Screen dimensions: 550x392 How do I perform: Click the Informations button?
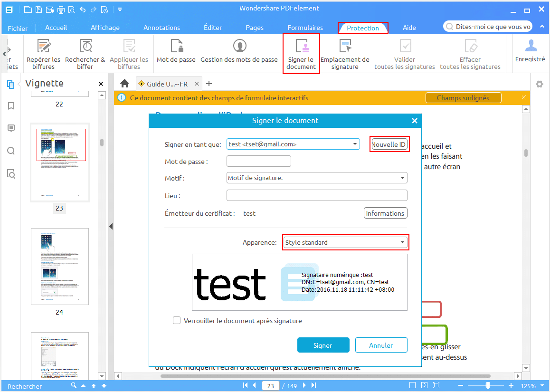click(x=385, y=213)
